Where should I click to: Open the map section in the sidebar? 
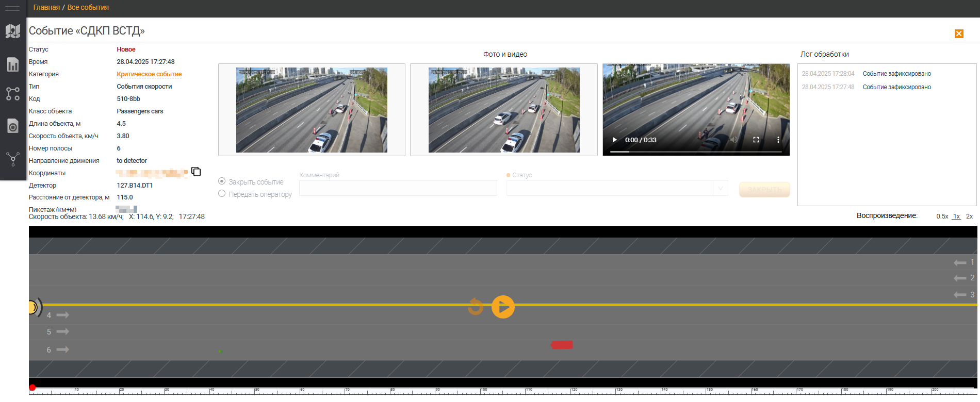coord(13,31)
